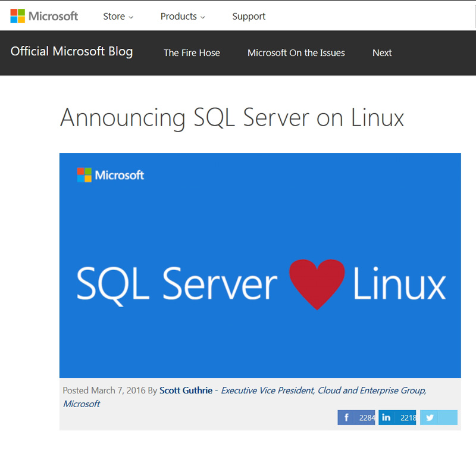Image resolution: width=476 pixels, height=450 pixels.
Task: Go to Official Microsoft Blog home
Action: (71, 52)
